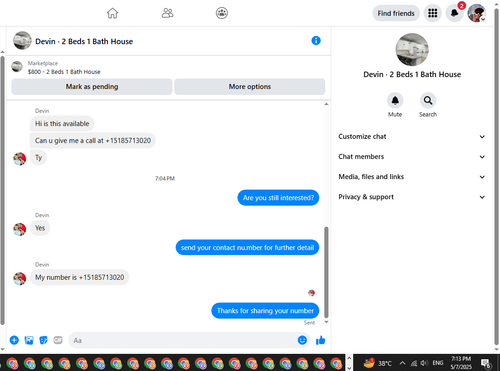Expand Media, files and links section
Viewport: 500px width, 371px height.
click(x=412, y=177)
